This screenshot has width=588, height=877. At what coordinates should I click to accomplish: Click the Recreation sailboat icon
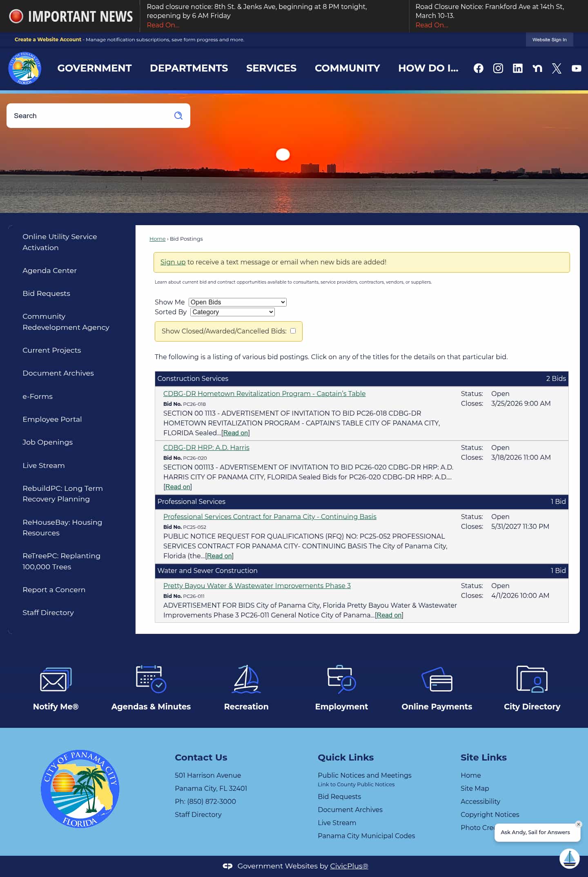[x=246, y=679]
